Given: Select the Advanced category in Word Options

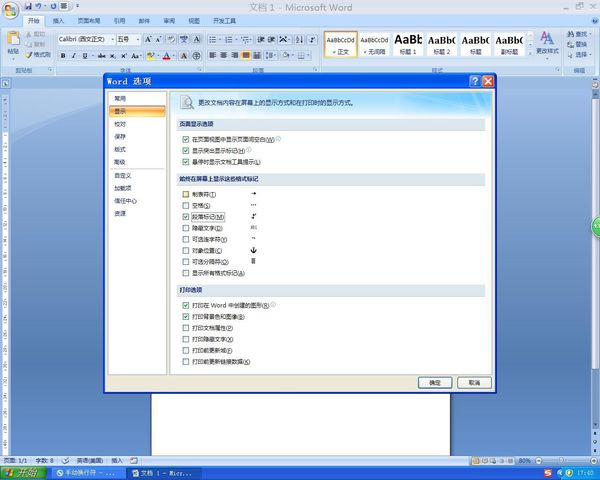Looking at the screenshot, I should tap(137, 162).
